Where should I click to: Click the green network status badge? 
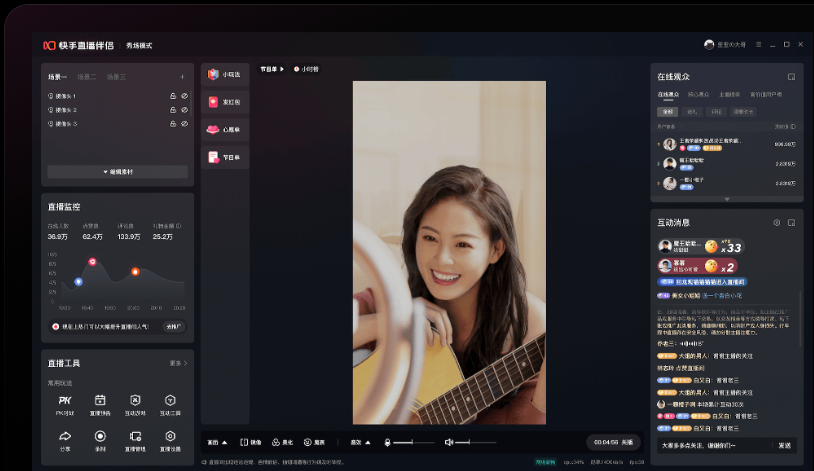click(x=545, y=462)
